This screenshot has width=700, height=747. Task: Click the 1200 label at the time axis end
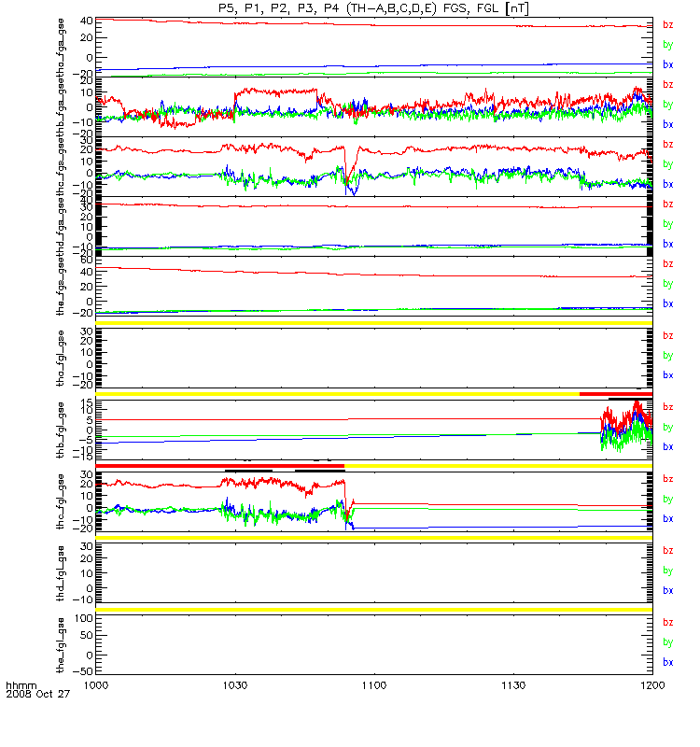[652, 685]
